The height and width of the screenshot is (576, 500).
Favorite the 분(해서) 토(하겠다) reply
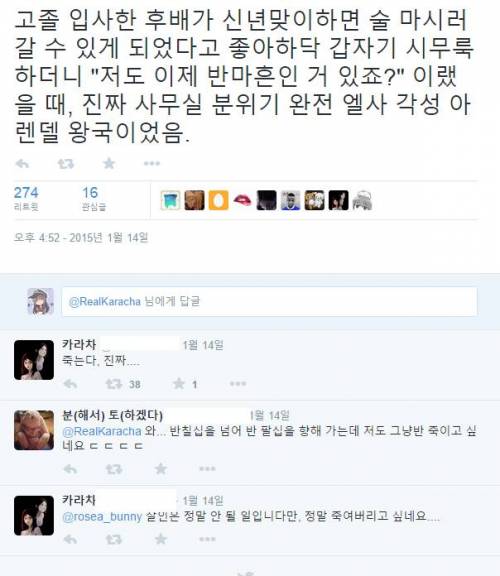[x=161, y=469]
